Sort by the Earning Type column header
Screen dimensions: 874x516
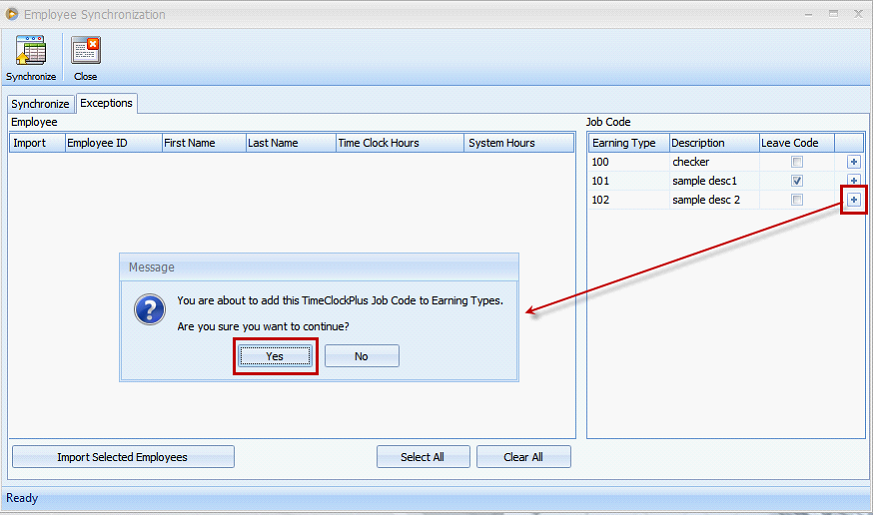point(629,143)
